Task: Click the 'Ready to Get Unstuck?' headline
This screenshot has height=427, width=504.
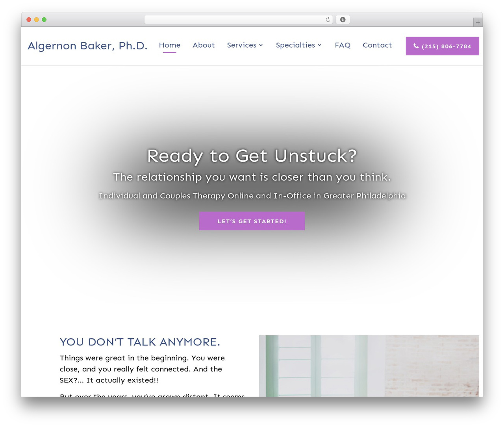Action: point(252,156)
